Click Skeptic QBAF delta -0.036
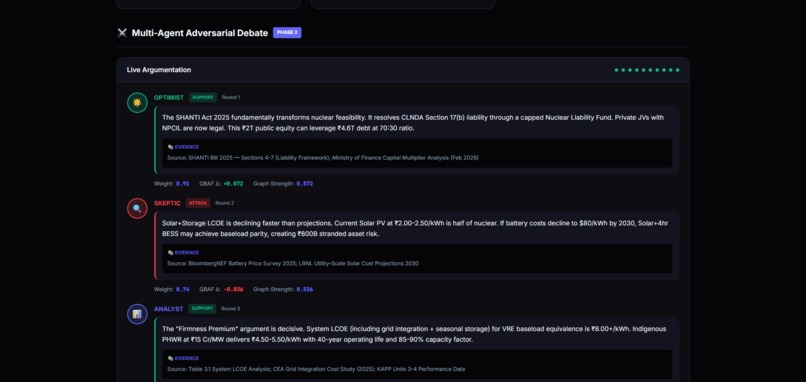The width and height of the screenshot is (806, 382). tap(233, 289)
